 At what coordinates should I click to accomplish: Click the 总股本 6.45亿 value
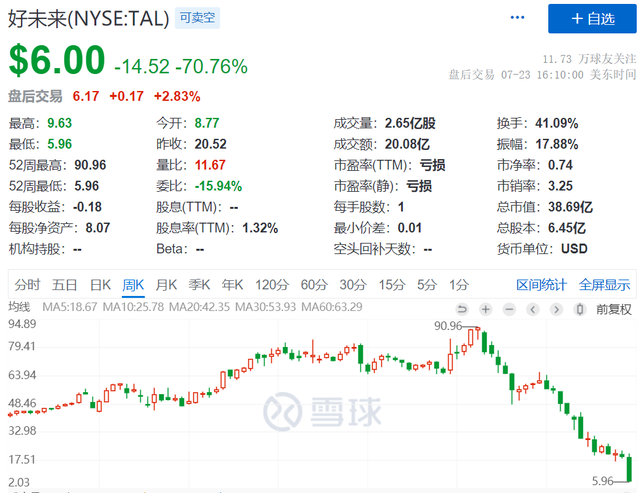567,228
